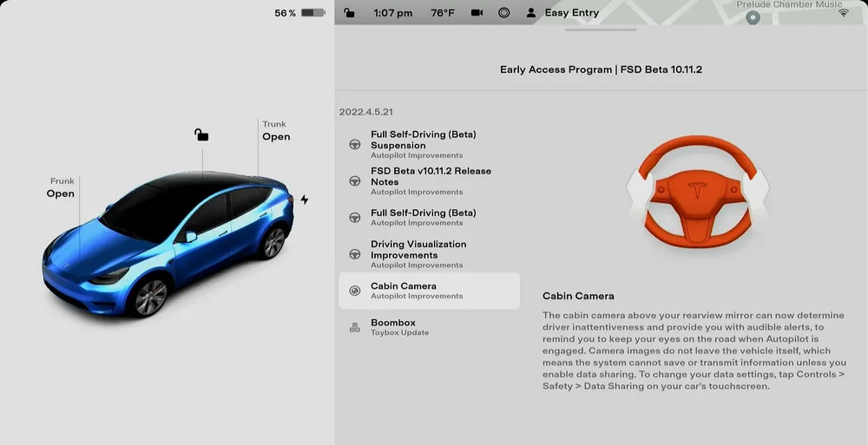Screen dimensions: 868x445
Task: Tap the Prelude Chamber Music map label
Action: [789, 4]
